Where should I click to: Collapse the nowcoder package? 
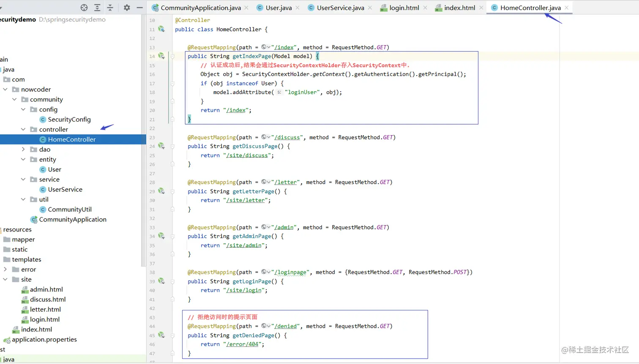[5, 90]
